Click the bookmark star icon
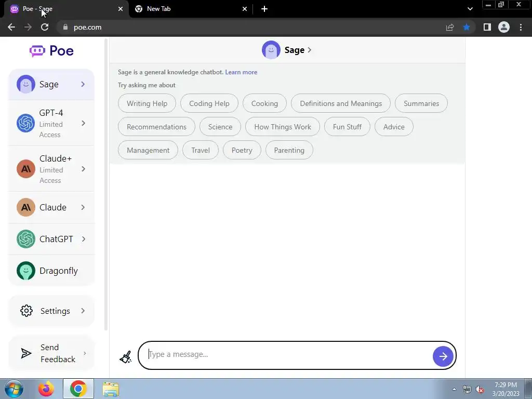The height and width of the screenshot is (399, 532). [467, 27]
